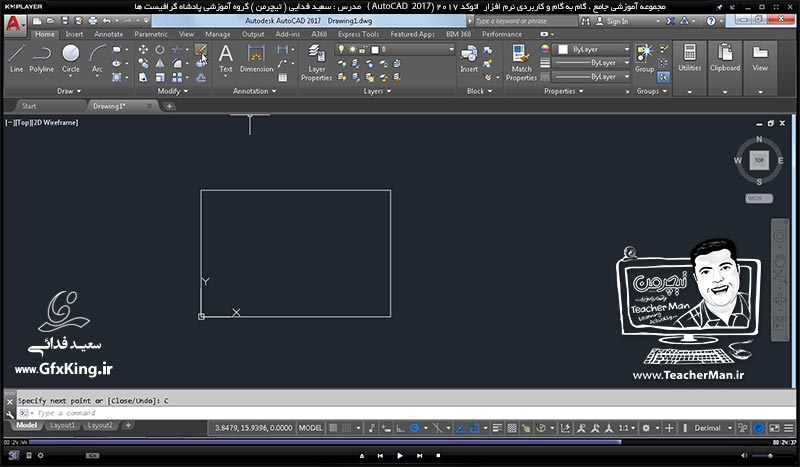Switch to the Insert ribbon tab
The image size is (800, 467).
(x=74, y=34)
